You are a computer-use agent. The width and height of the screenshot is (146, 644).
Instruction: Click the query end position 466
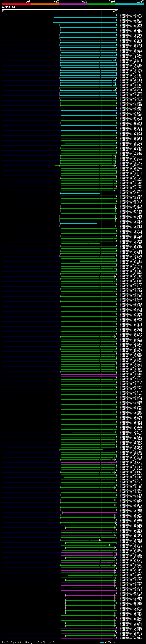point(115,11)
